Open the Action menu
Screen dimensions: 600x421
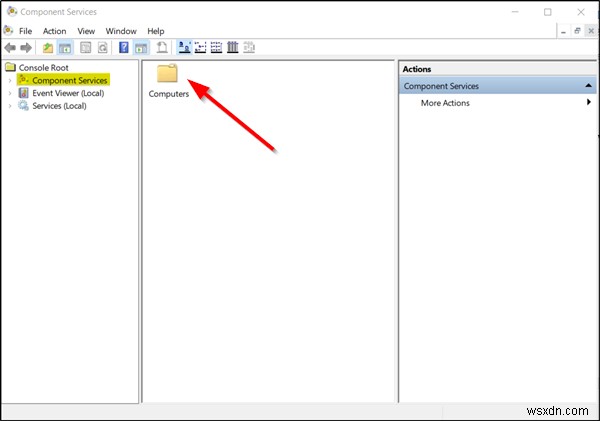54,31
